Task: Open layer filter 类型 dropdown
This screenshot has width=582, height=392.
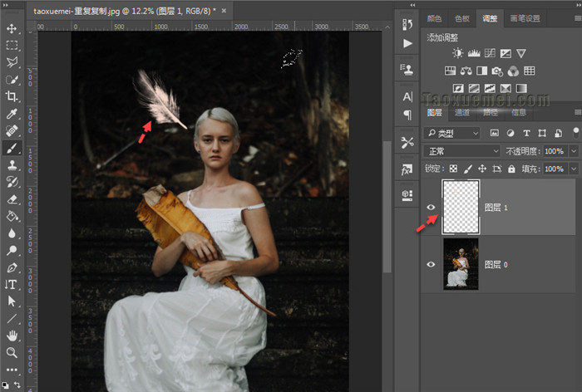Action: click(451, 133)
